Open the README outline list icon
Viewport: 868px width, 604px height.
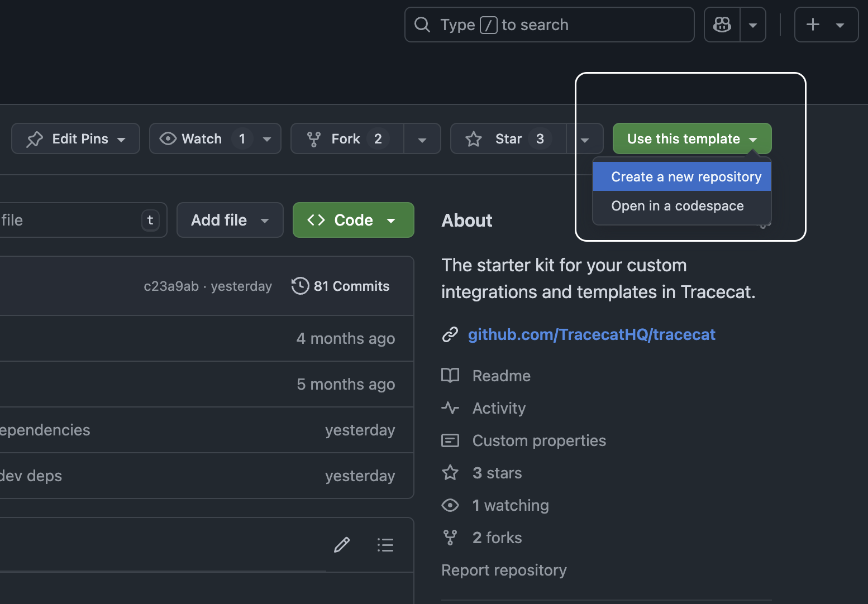385,545
